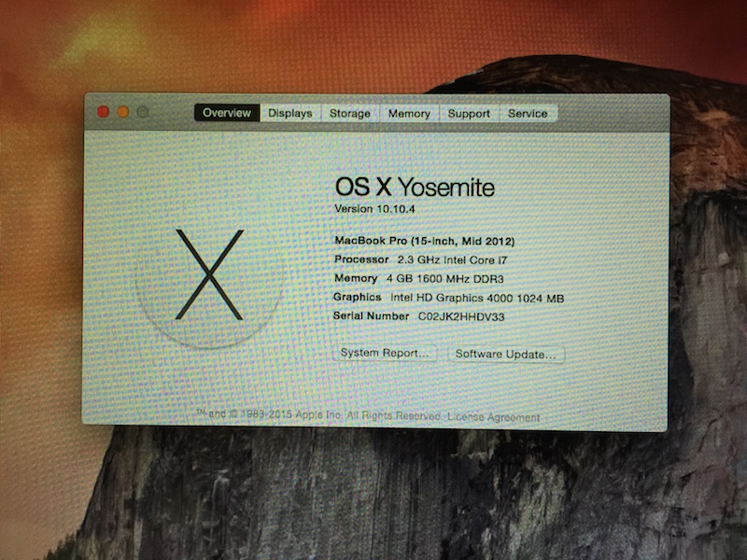Click the Apple copyright notice text
The height and width of the screenshot is (560, 747).
(x=318, y=414)
